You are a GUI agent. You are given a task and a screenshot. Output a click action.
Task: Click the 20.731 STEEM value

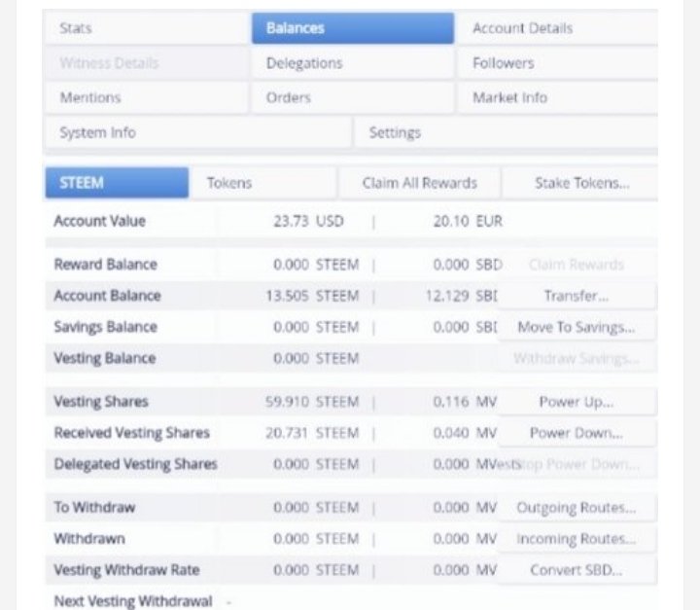point(312,433)
